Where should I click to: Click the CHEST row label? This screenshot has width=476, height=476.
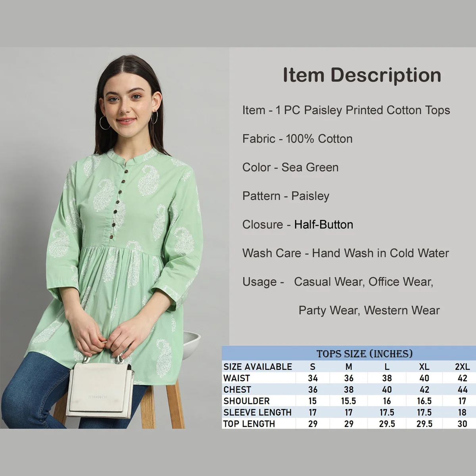click(237, 390)
